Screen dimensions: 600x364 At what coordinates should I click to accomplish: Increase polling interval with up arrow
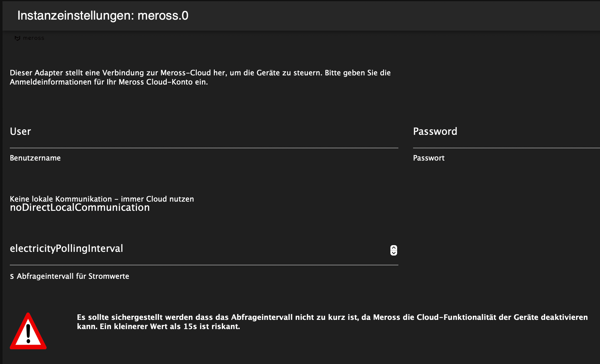394,248
